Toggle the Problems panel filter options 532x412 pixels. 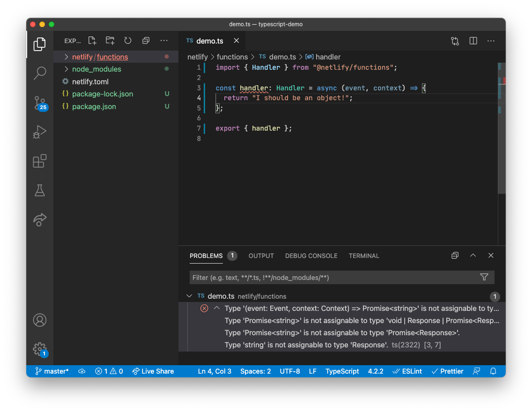(x=484, y=277)
